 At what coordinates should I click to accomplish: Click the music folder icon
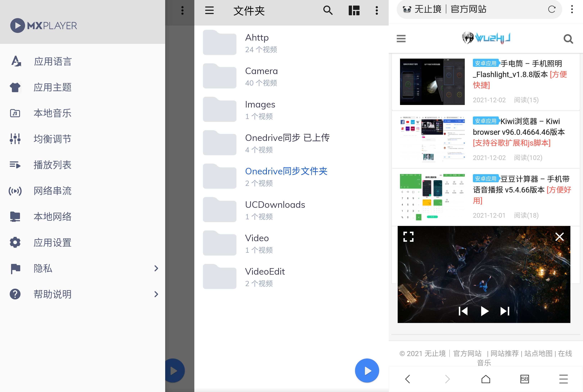[15, 113]
